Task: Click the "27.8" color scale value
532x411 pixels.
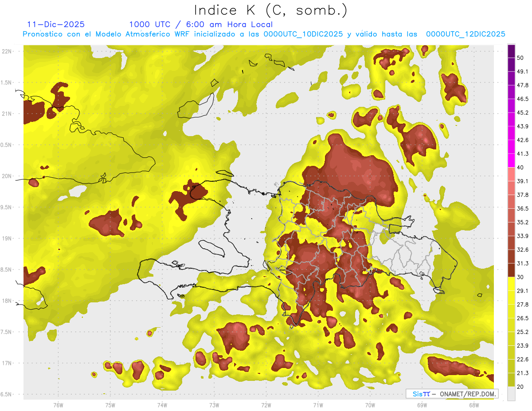Action: (x=523, y=305)
